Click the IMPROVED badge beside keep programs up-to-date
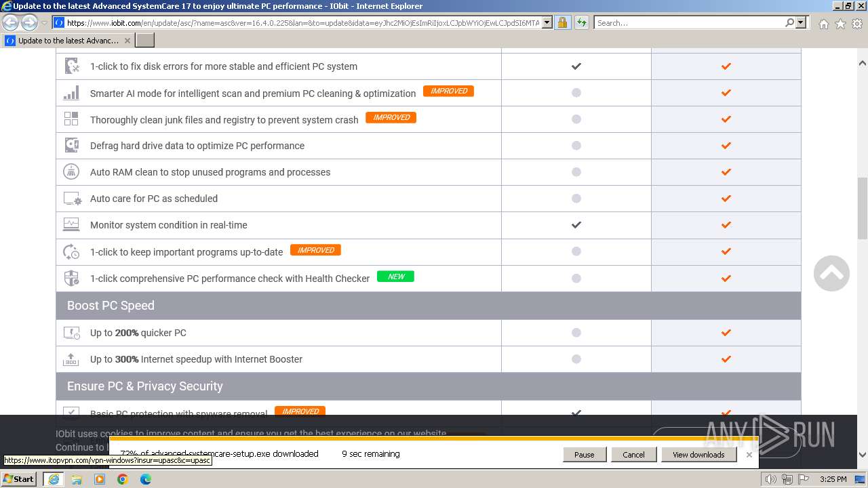Screen dimensions: 868x488 [x=315, y=250]
